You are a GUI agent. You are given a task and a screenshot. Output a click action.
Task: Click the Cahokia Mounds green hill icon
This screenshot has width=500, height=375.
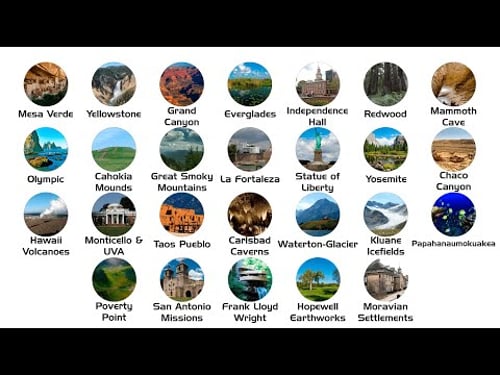[x=114, y=149]
